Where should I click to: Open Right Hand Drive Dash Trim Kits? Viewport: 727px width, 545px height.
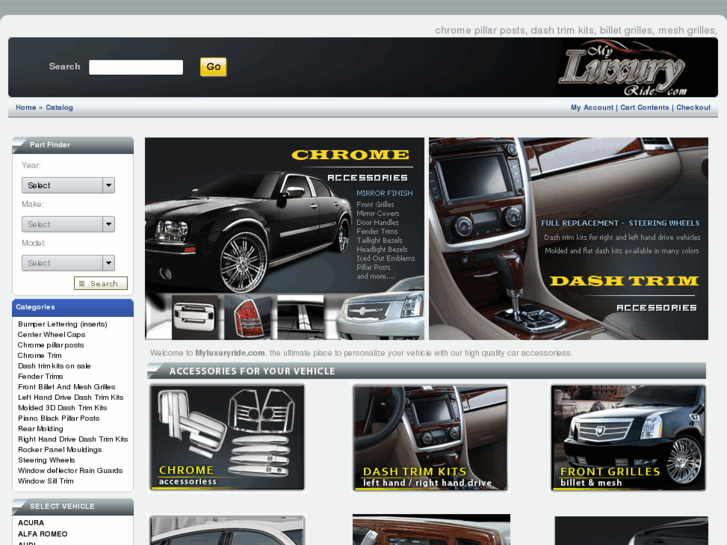click(73, 439)
